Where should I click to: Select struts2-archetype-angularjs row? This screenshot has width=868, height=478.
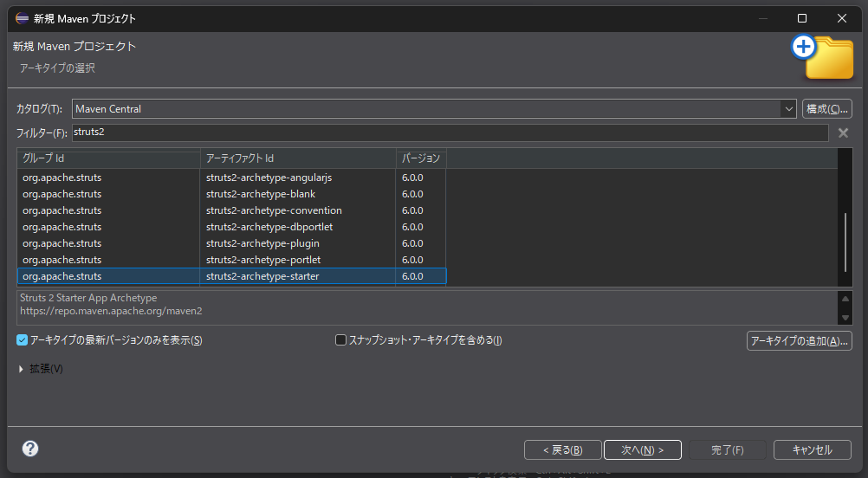(x=232, y=178)
